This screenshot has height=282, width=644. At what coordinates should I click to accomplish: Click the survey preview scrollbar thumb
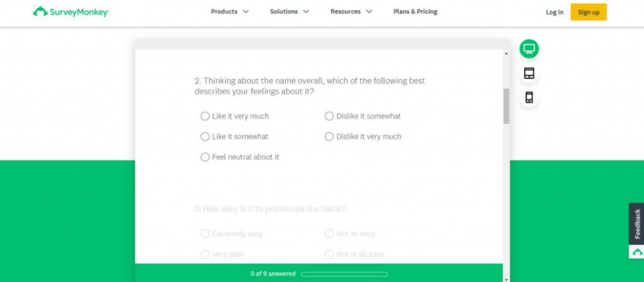[x=506, y=106]
